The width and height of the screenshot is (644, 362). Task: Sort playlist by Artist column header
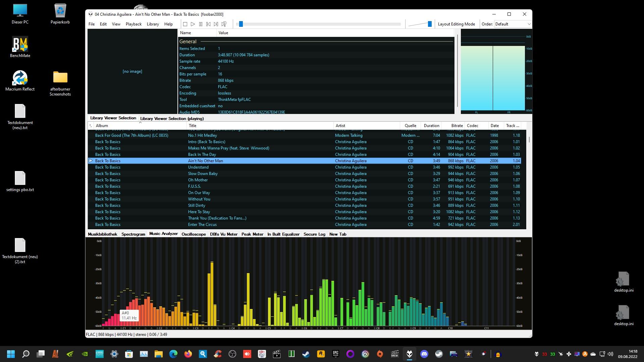coord(367,126)
